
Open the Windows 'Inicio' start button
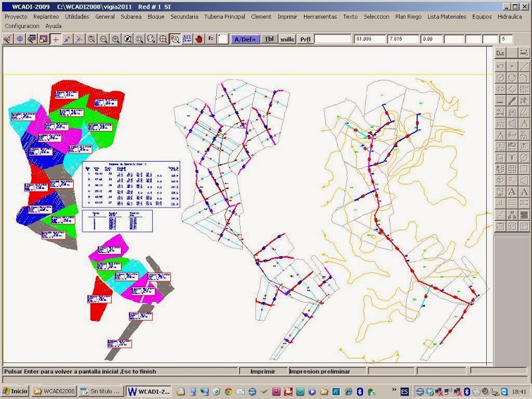pyautogui.click(x=15, y=391)
